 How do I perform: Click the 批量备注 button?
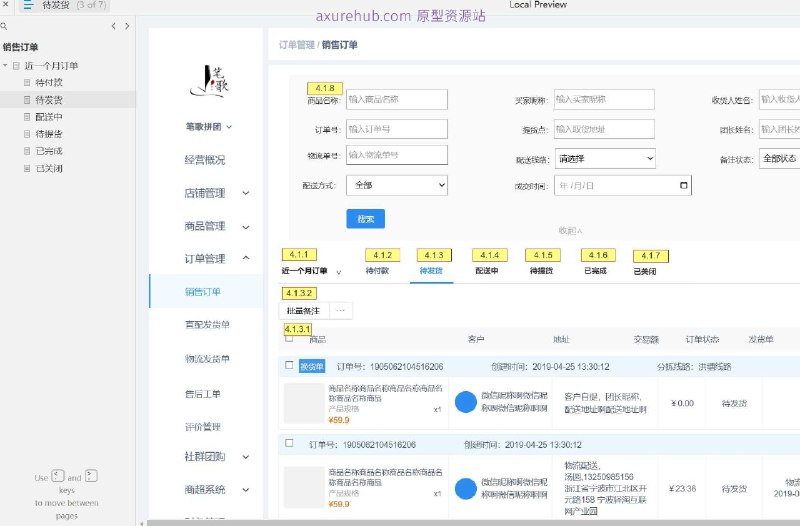(x=303, y=311)
